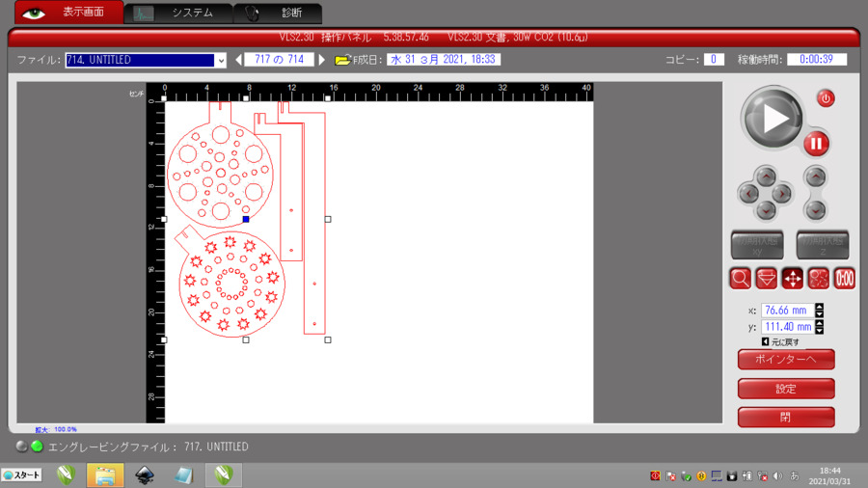
Task: Click the red 閉 close button
Action: point(786,418)
